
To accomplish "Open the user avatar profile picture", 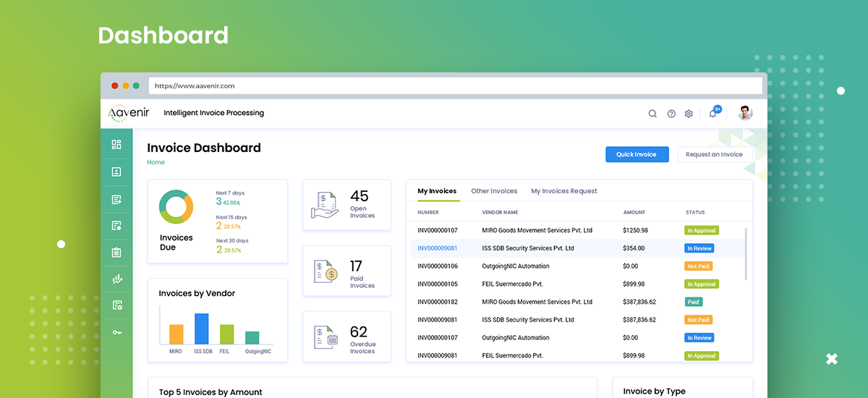I will tap(745, 113).
